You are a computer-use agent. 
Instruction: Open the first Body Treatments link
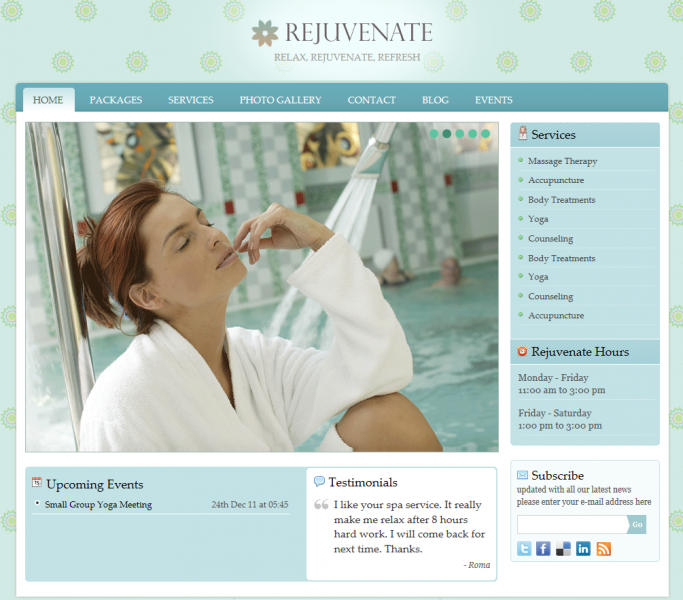561,200
